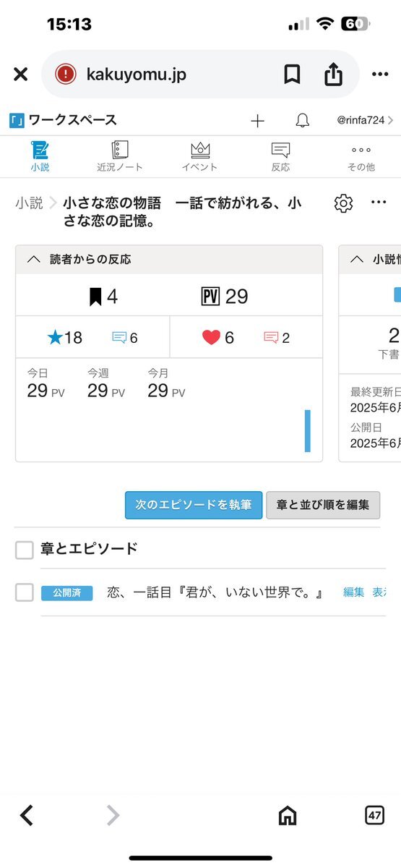Open the browser home icon
The width and height of the screenshot is (401, 868).
287,815
